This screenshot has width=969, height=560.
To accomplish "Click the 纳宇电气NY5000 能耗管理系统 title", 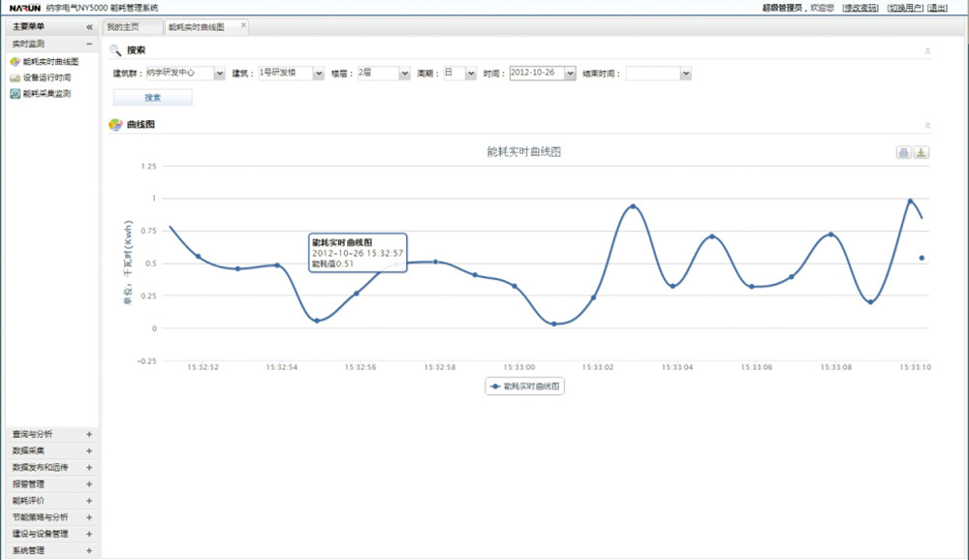I will point(102,8).
